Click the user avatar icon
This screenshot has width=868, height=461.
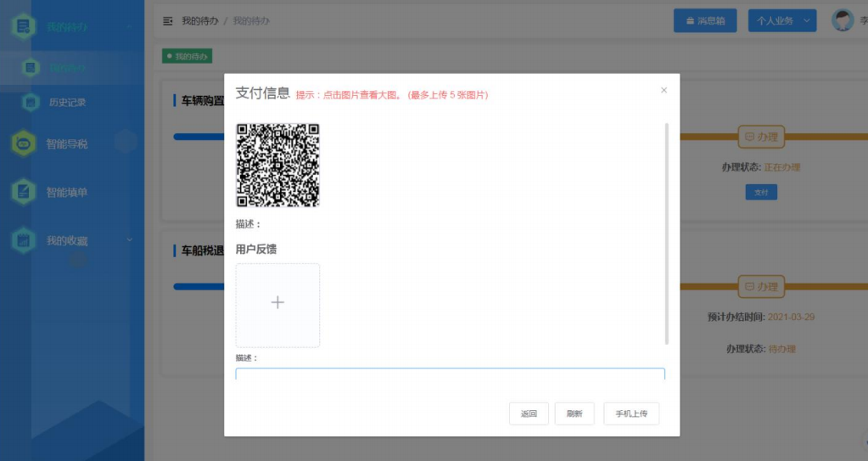click(843, 20)
